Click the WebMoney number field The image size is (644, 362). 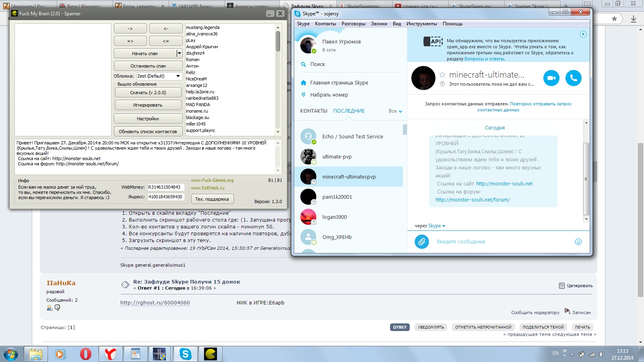pos(166,187)
